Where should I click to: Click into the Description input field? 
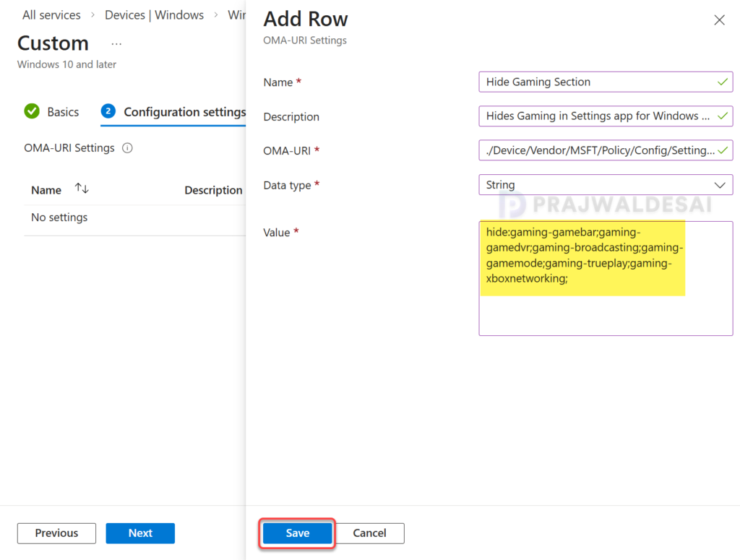pos(606,116)
